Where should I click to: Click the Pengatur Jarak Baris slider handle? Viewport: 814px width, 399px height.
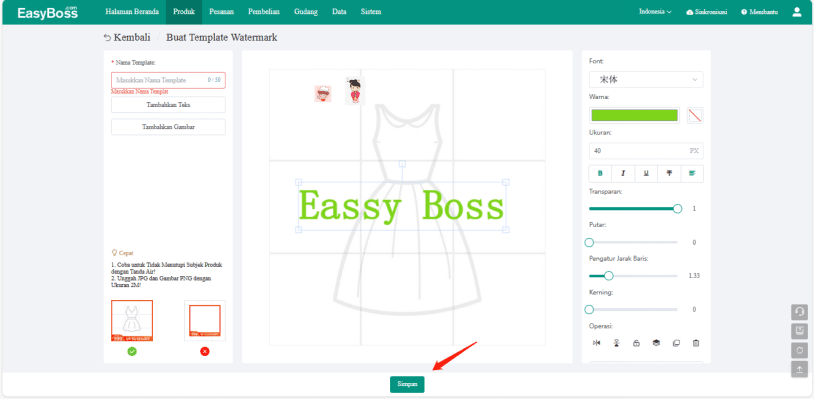pyautogui.click(x=609, y=276)
